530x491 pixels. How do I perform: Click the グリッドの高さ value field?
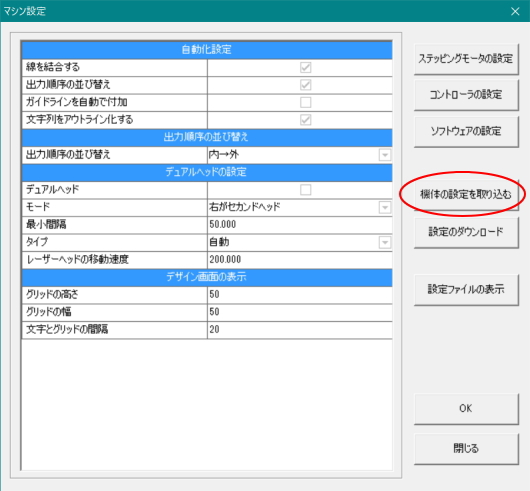click(x=300, y=295)
